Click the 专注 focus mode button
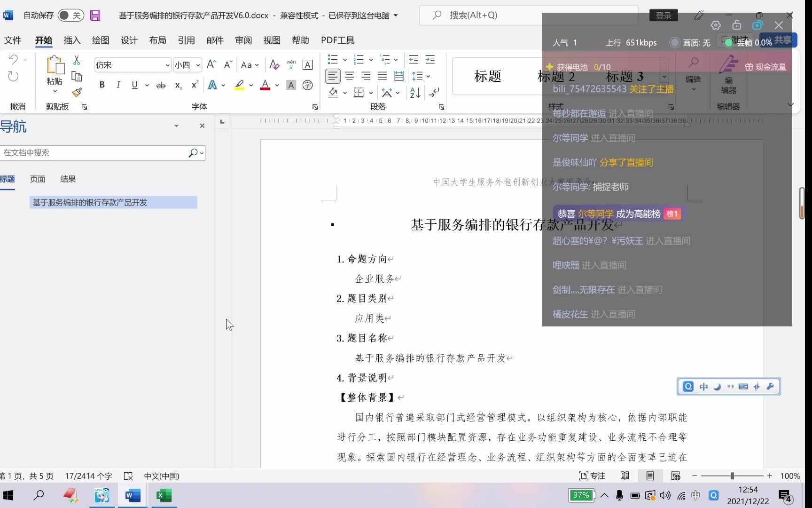This screenshot has height=508, width=812. click(593, 476)
